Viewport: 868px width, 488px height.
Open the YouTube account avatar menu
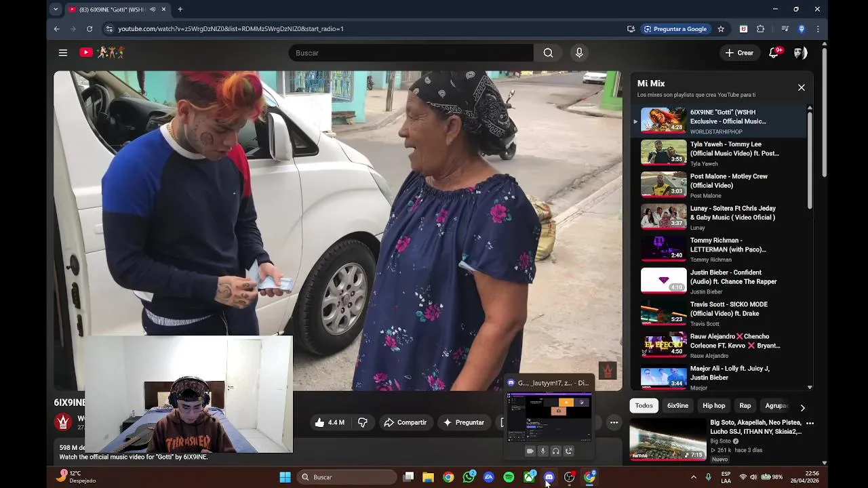tap(800, 53)
